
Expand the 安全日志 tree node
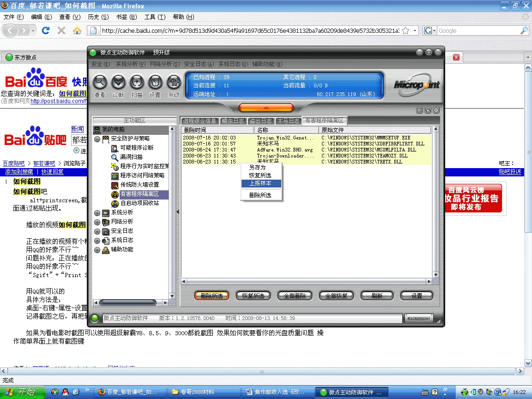(97, 231)
